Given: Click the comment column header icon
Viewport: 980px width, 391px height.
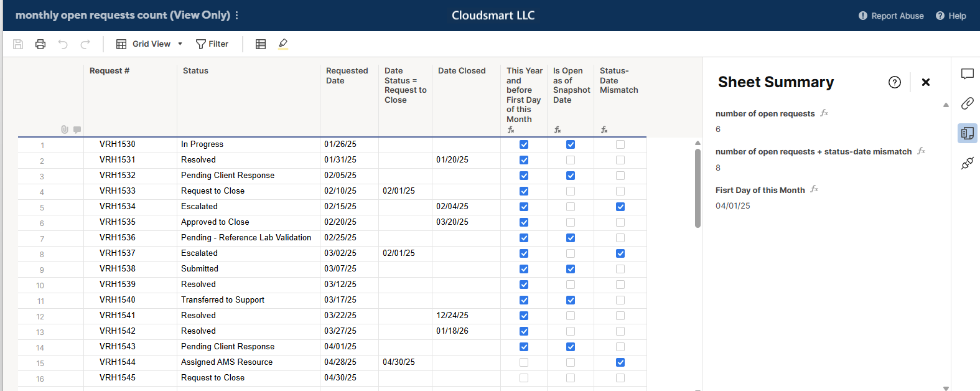Looking at the screenshot, I should pos(77,130).
